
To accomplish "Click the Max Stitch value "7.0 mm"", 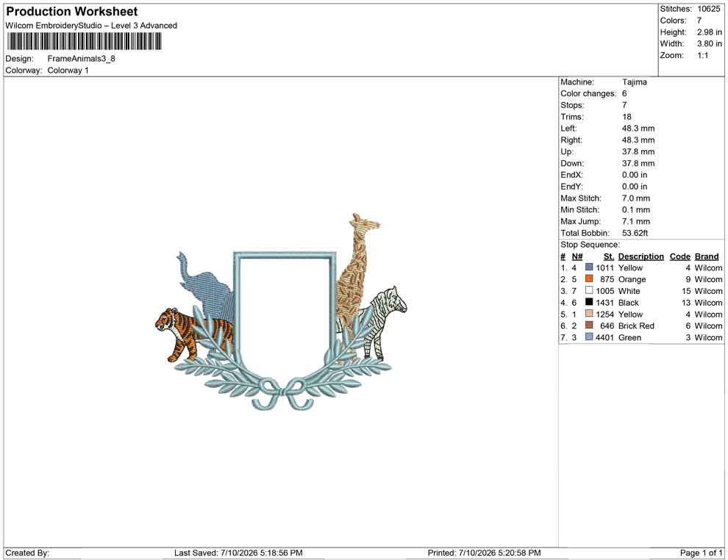I will pyautogui.click(x=636, y=198).
